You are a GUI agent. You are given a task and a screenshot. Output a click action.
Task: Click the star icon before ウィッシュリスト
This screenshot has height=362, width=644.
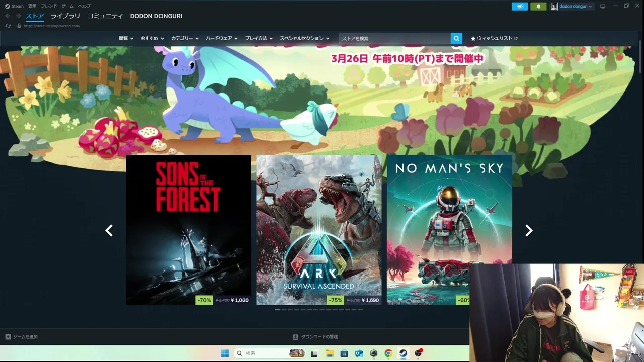[x=473, y=38]
